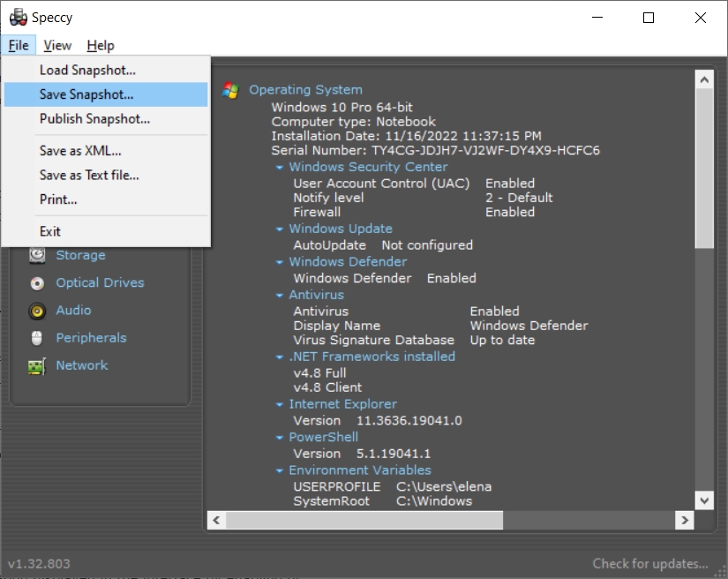
Task: Click the User Account Control (UAC) row
Action: coord(414,184)
